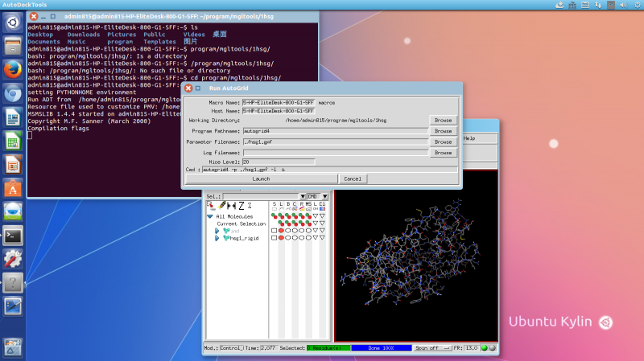
Task: Open the Spin off dropdown menu
Action: (432, 348)
